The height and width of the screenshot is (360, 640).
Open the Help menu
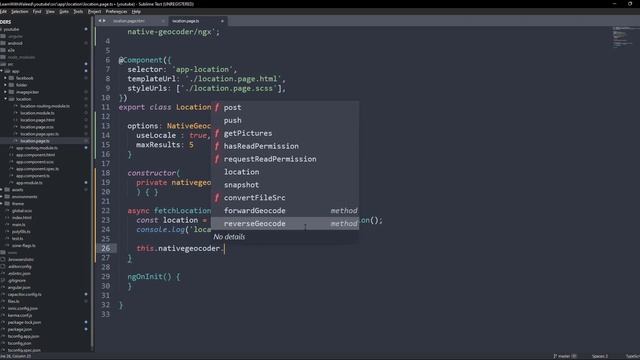pos(136,12)
